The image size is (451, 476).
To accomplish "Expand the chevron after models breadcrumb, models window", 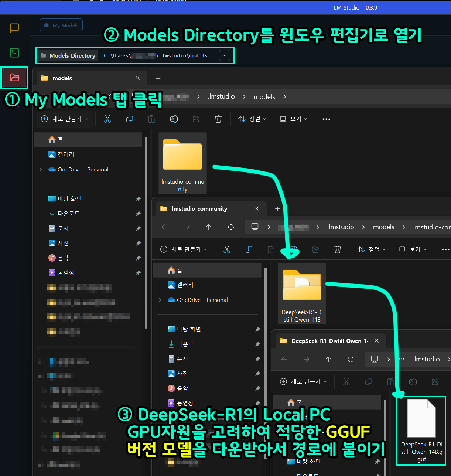I will click(285, 96).
